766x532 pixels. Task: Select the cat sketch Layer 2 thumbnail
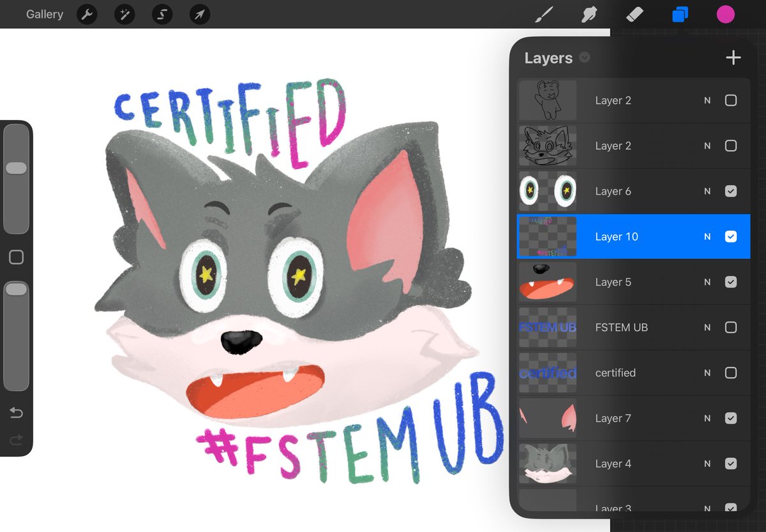point(548,145)
